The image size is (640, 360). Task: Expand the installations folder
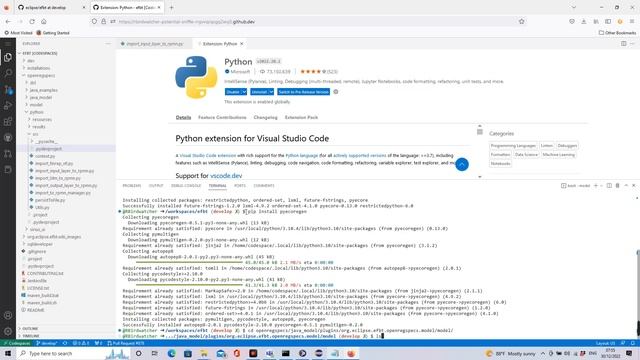coord(38,68)
